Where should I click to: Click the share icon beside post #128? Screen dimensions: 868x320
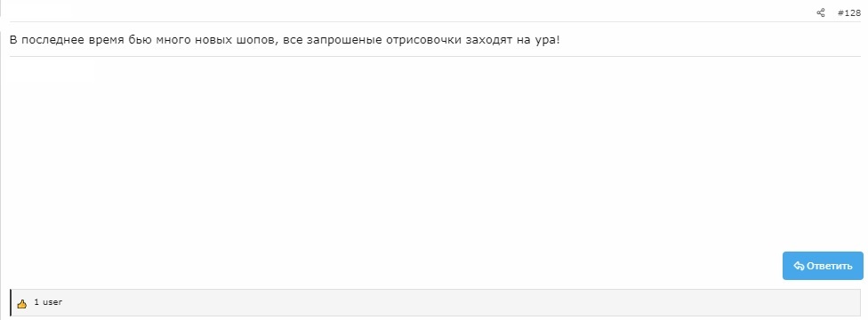[820, 12]
